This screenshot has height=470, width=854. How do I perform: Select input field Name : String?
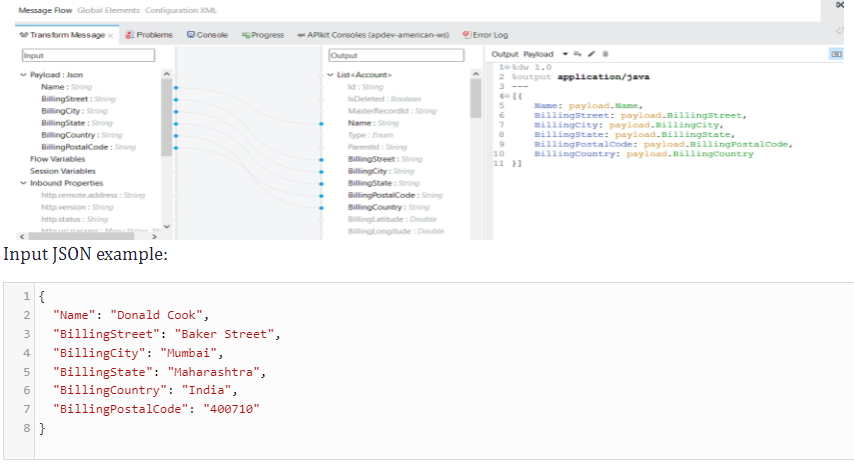pyautogui.click(x=66, y=87)
